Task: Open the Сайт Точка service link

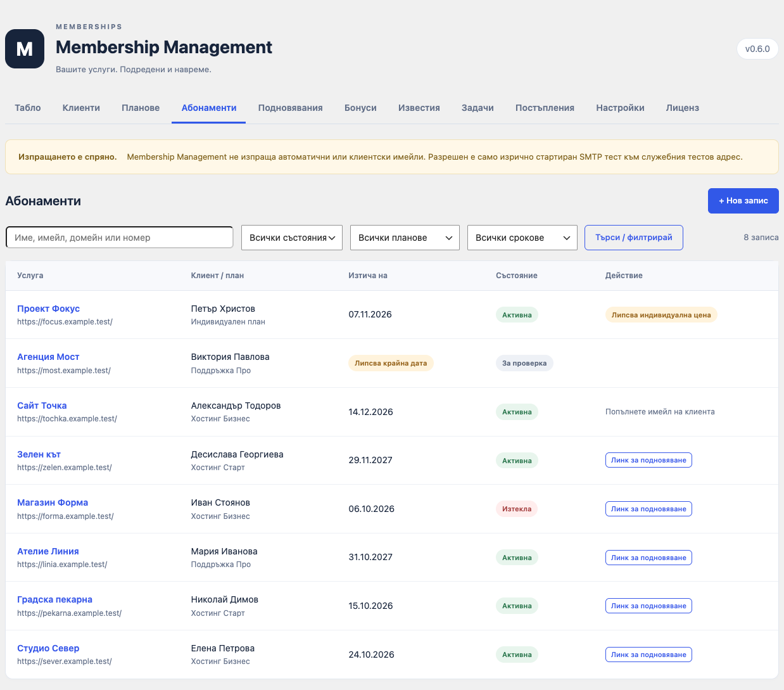Action: point(42,406)
